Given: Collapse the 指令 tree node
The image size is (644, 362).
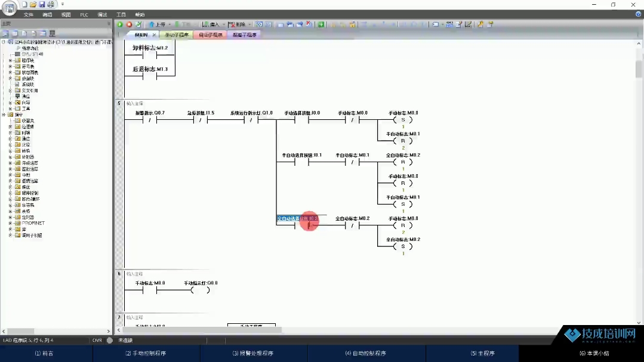Looking at the screenshot, I should click(4, 115).
